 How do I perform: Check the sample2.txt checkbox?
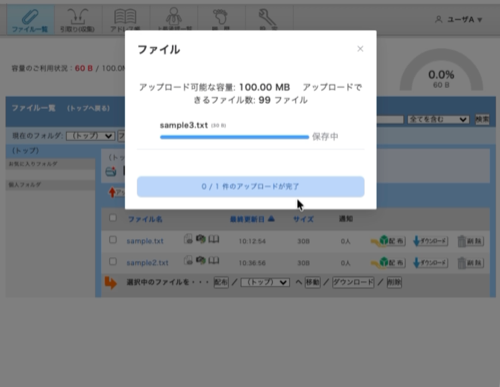point(113,261)
